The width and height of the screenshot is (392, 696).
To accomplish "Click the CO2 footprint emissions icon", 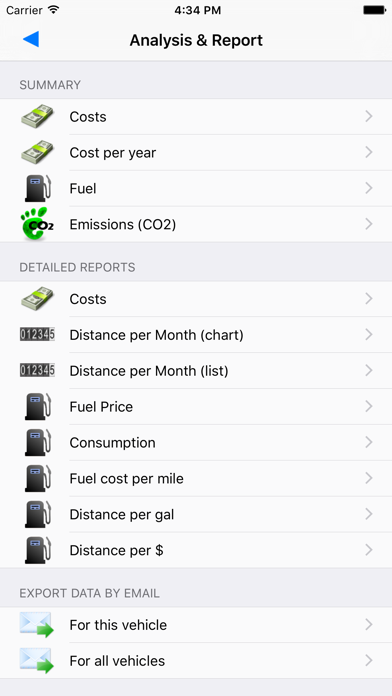I will [37, 224].
